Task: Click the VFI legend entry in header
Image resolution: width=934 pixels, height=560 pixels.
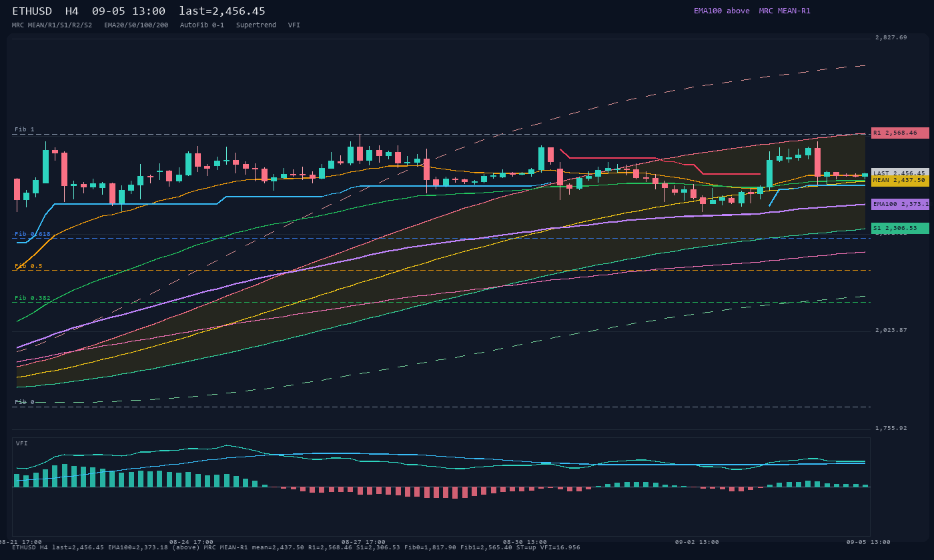Action: pyautogui.click(x=294, y=25)
